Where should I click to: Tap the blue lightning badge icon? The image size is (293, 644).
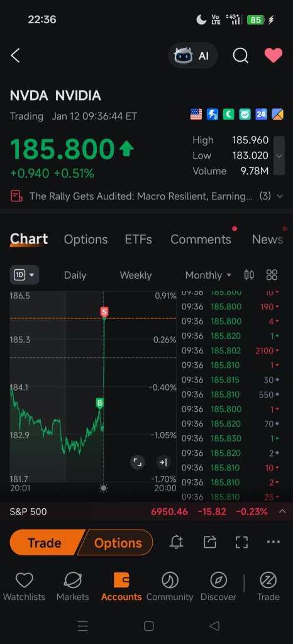[x=212, y=114]
